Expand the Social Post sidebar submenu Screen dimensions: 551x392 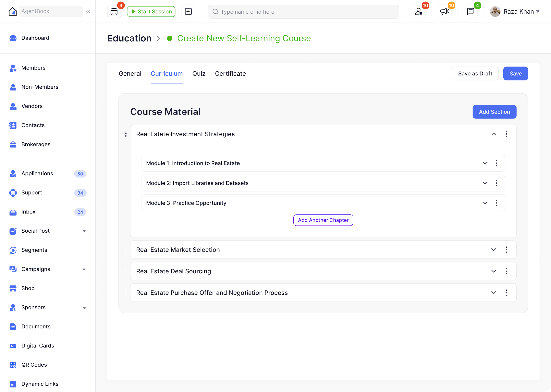coord(84,231)
